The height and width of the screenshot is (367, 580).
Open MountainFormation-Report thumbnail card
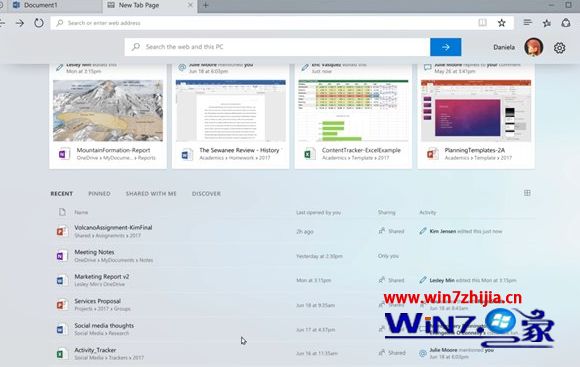click(108, 116)
